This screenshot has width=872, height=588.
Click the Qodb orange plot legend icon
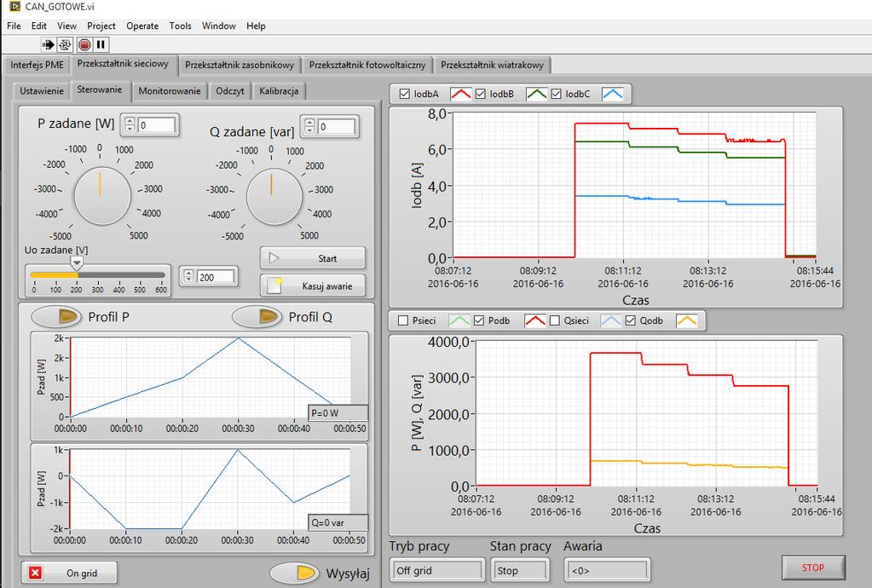point(687,320)
